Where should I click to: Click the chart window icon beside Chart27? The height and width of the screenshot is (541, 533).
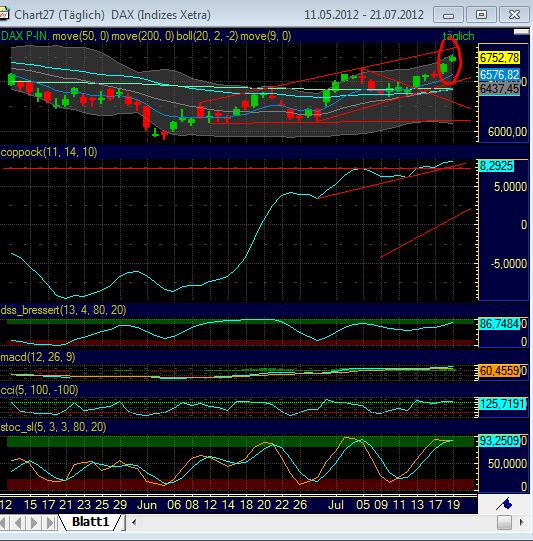point(3,14)
